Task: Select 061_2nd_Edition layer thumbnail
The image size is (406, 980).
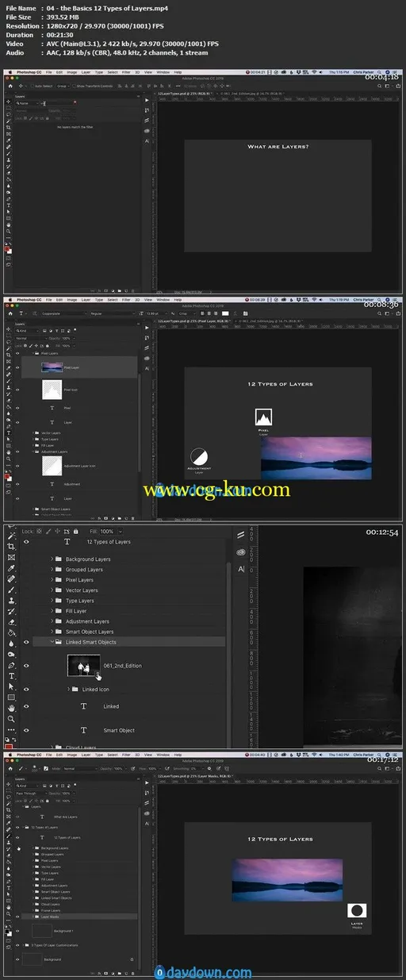Action: tap(84, 666)
